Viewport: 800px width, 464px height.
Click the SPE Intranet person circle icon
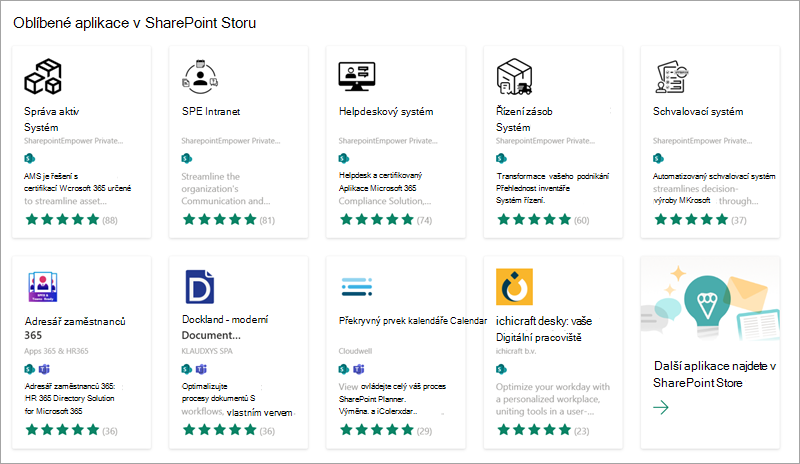[x=200, y=77]
